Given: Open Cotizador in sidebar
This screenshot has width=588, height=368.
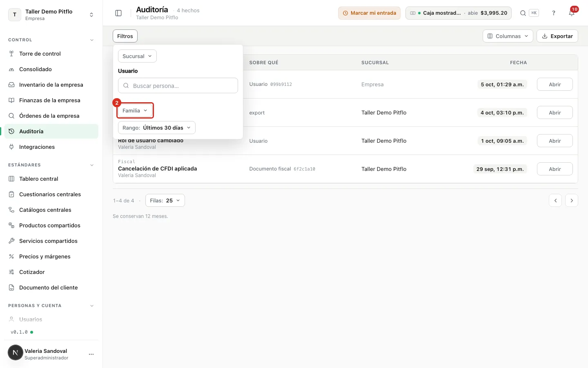Looking at the screenshot, I should pos(51,272).
